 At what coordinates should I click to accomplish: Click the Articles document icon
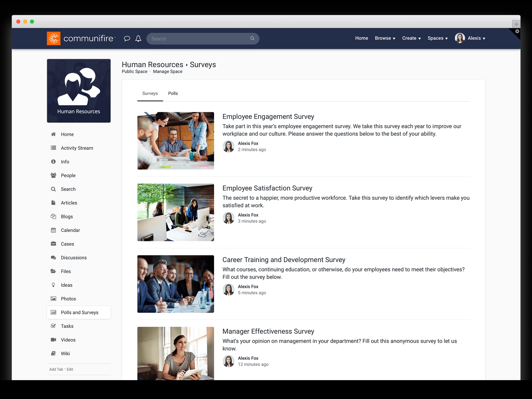tap(53, 203)
